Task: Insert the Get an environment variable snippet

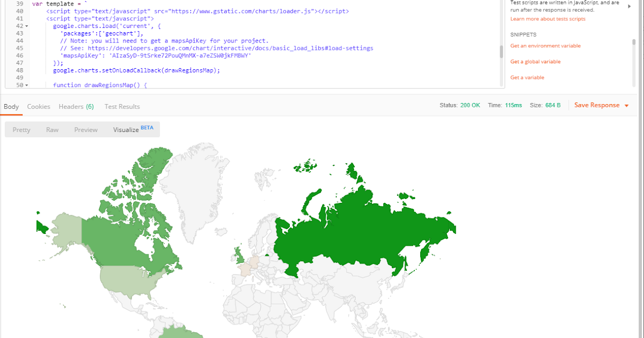Action: point(545,46)
